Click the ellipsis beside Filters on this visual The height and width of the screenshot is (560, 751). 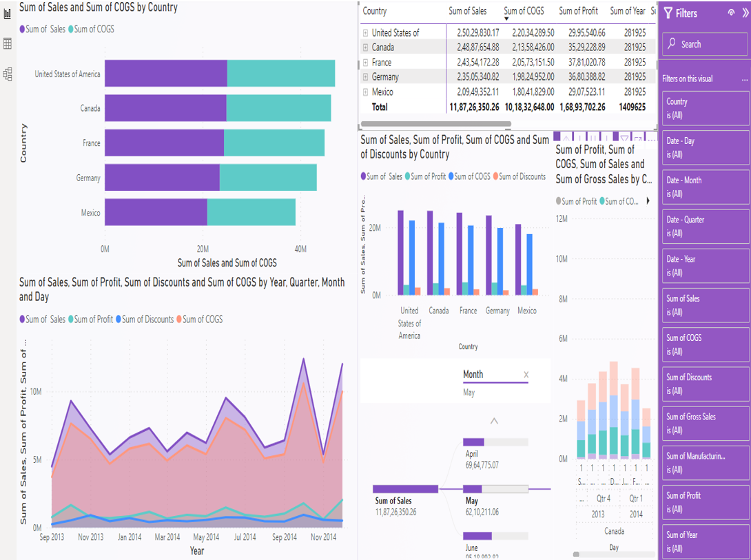tap(744, 79)
